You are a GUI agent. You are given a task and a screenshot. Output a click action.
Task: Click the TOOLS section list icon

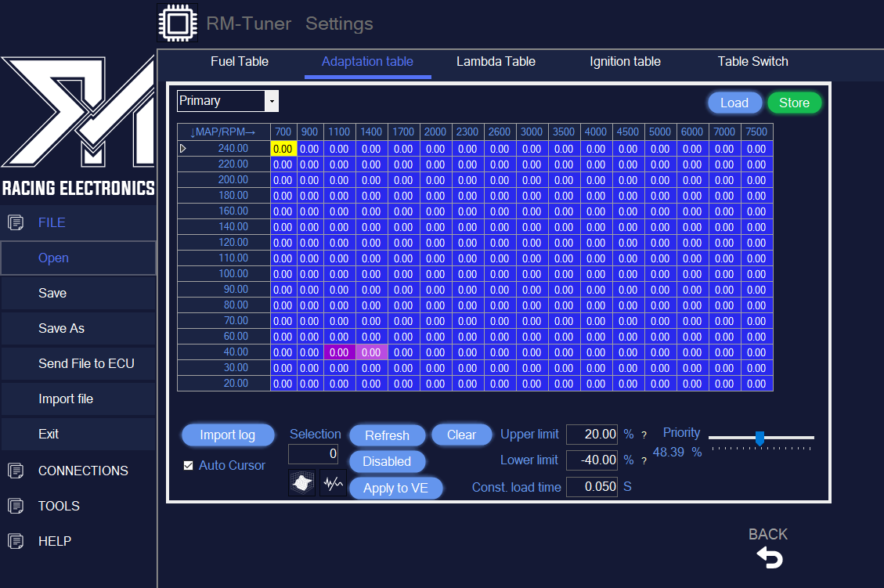15,506
